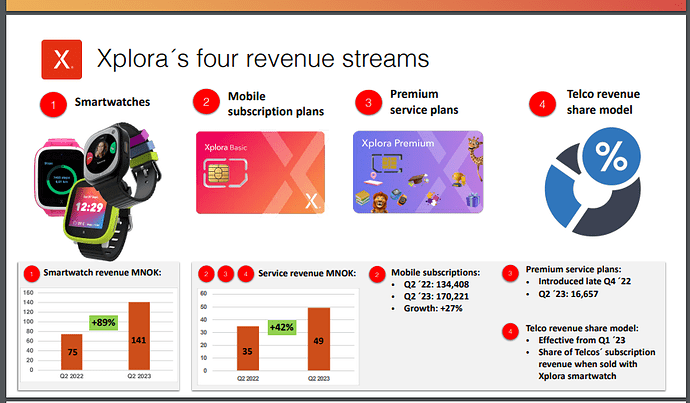Image resolution: width=690 pixels, height=403 pixels.
Task: Click the "Q2 ´22: 134,408" bullet
Action: click(x=437, y=285)
